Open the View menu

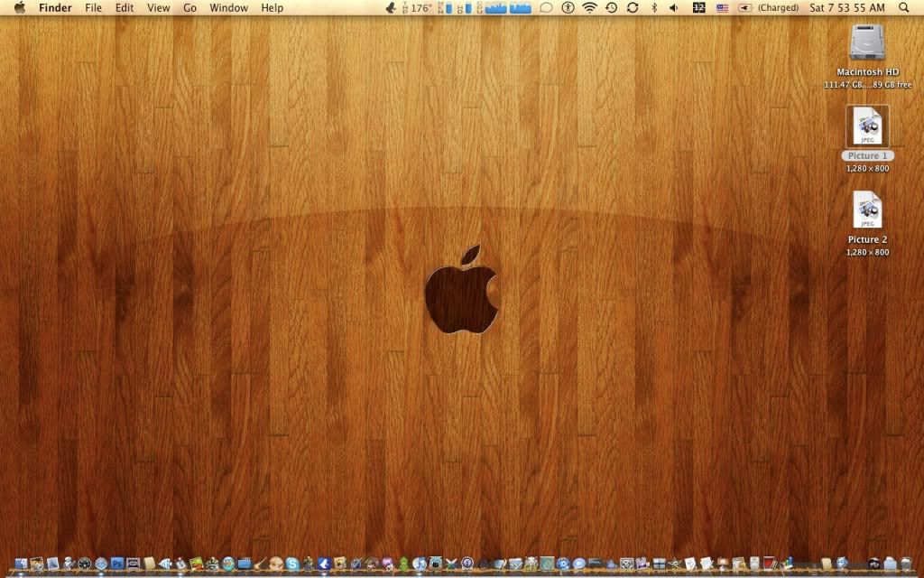point(159,7)
